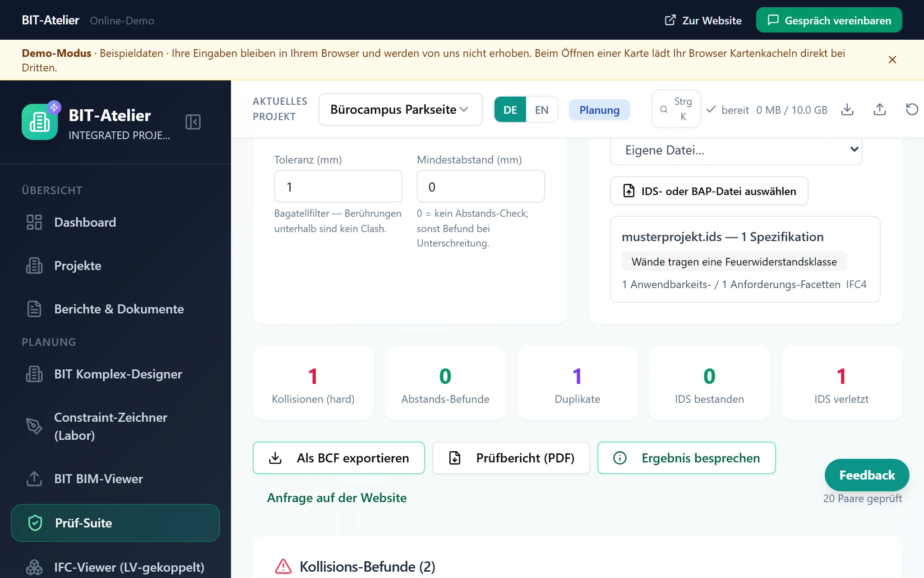Screen dimensions: 924x578
Task: Select Prüf-Suite in the sidebar
Action: point(115,523)
